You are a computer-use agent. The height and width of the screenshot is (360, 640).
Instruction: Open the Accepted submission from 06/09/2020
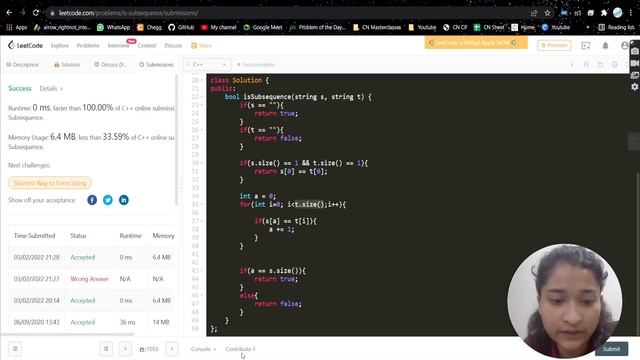pos(82,322)
